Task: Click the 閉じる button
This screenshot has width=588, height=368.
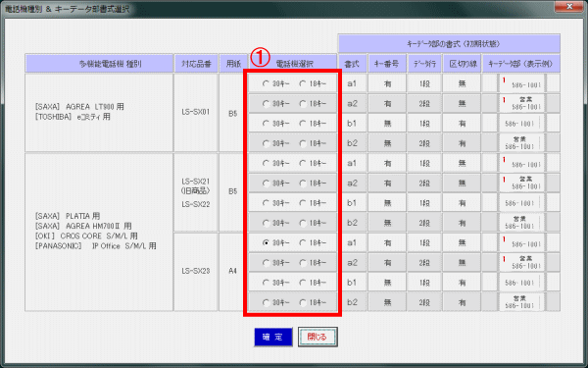Action: [318, 337]
